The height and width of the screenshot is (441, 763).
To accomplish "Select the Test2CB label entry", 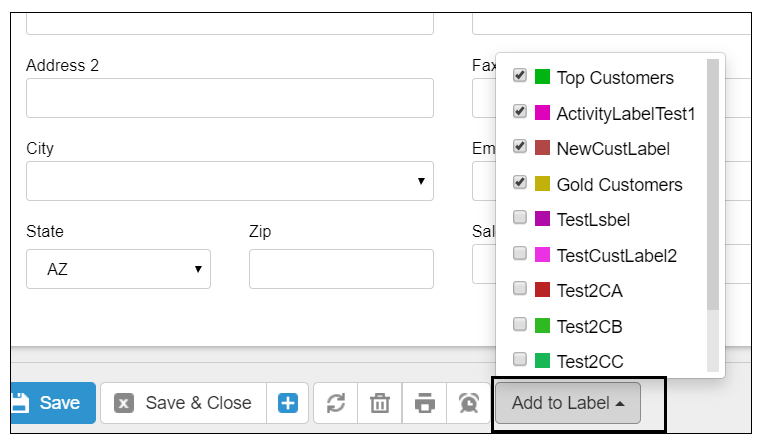I will pos(603,327).
